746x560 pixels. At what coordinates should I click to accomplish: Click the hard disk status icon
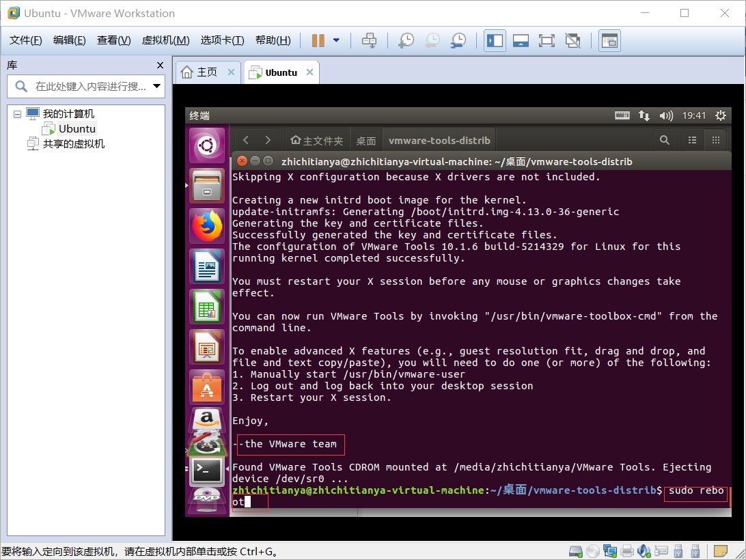[576, 551]
